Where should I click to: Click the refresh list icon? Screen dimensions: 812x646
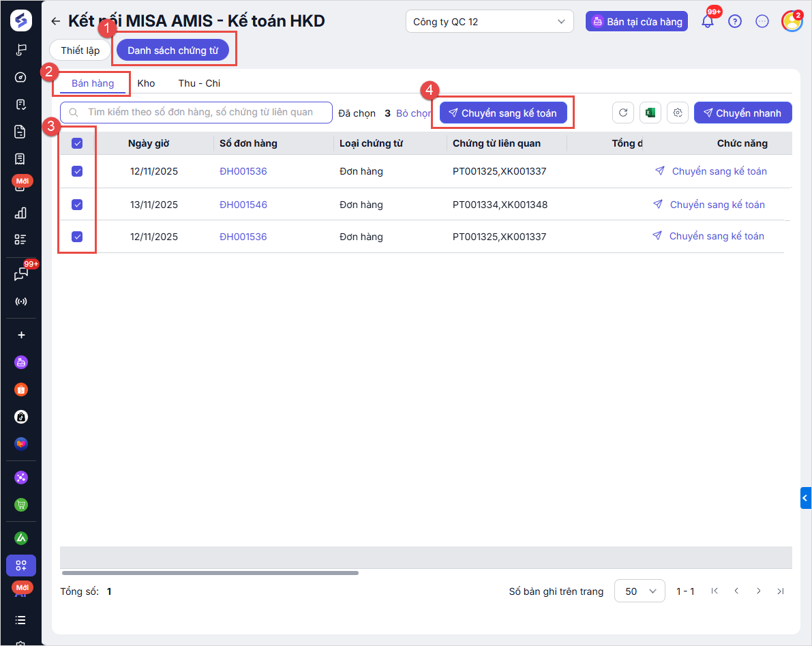click(623, 113)
